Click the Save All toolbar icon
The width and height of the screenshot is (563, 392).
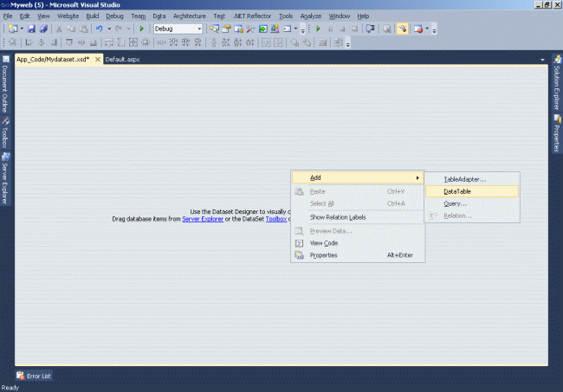pos(42,29)
